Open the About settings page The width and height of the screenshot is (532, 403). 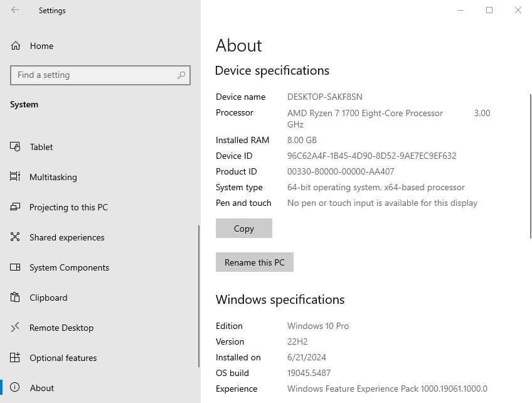41,388
